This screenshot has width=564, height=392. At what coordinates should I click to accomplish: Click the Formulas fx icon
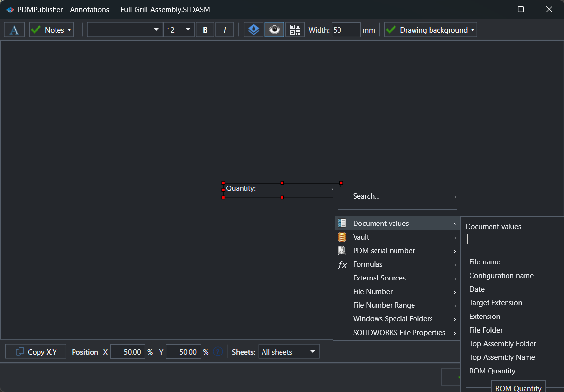pyautogui.click(x=342, y=265)
